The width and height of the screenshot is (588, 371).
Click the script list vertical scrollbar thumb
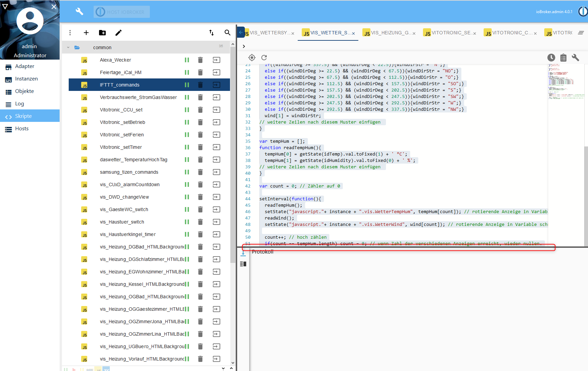(233, 155)
